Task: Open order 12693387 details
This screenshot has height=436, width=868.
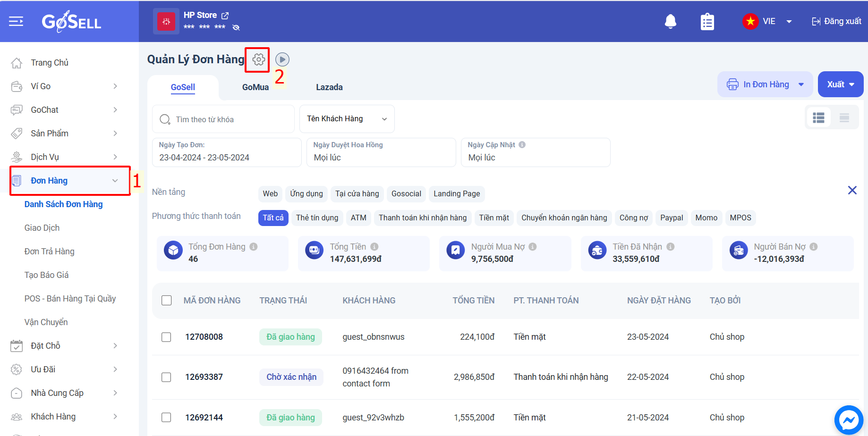Action: [204, 377]
